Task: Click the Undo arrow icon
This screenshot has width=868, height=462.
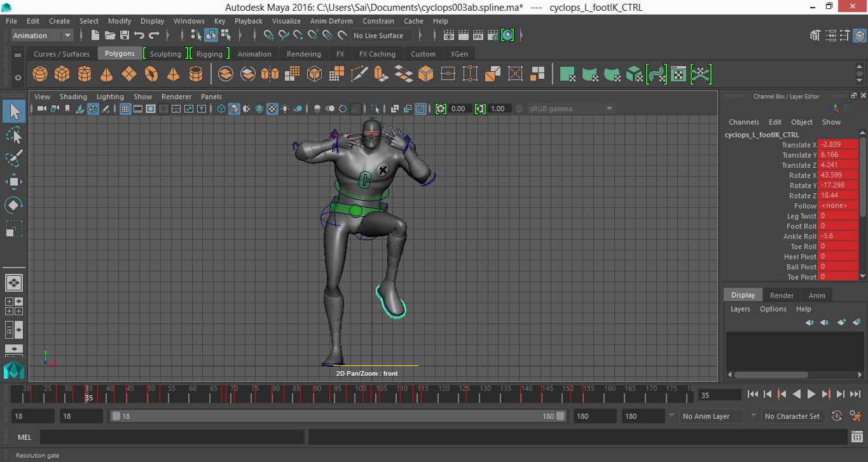Action: click(x=139, y=36)
